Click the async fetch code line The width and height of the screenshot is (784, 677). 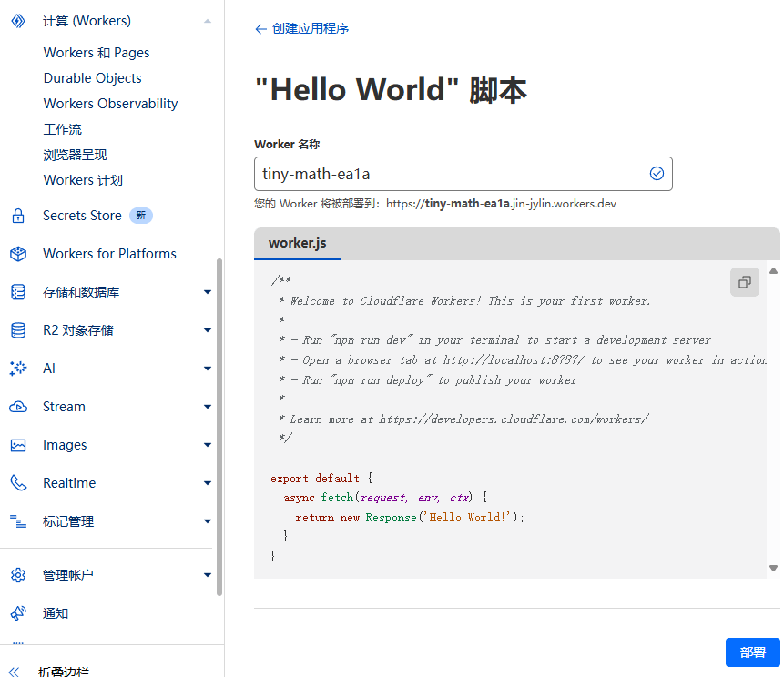[x=385, y=498]
